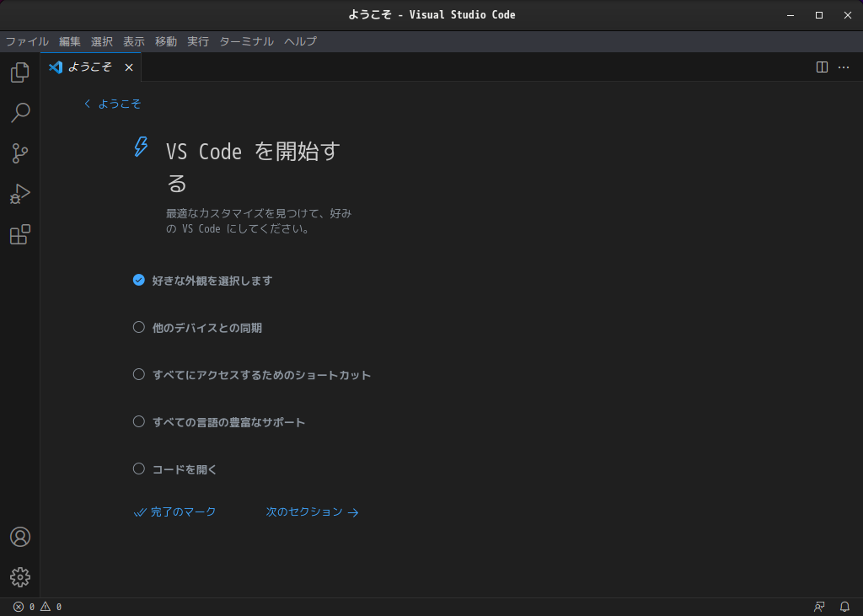This screenshot has height=616, width=863.
Task: Go back via ようこそ breadcrumb link
Action: [113, 104]
